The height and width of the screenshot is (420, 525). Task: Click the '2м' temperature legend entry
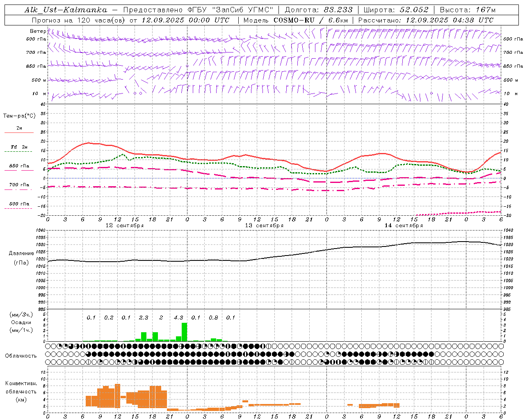(x=19, y=128)
